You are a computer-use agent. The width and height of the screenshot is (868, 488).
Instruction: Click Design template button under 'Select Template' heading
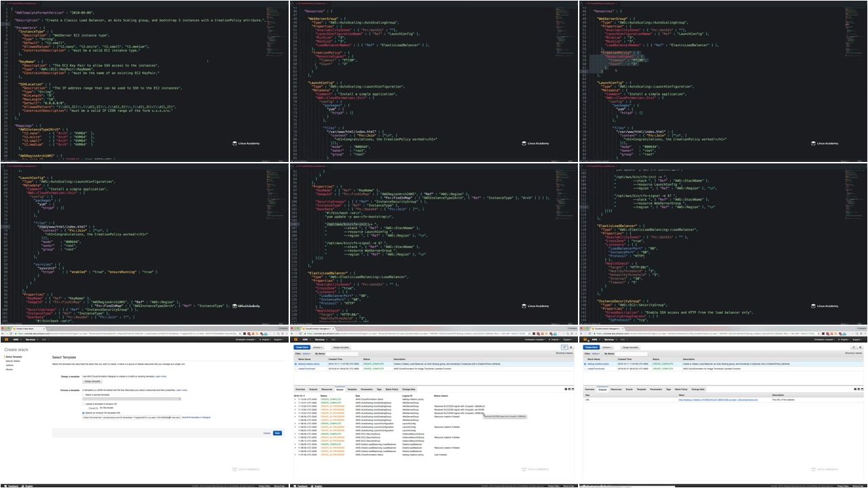tap(92, 381)
